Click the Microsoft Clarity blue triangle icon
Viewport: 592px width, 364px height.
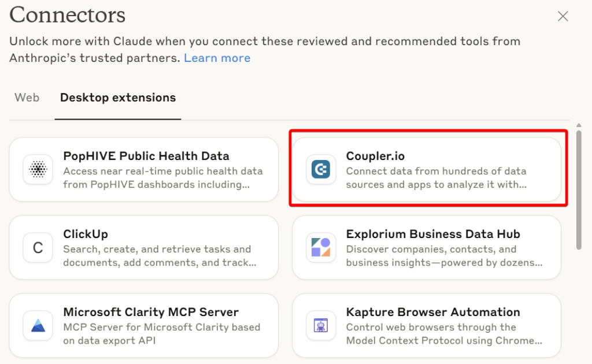tap(38, 325)
